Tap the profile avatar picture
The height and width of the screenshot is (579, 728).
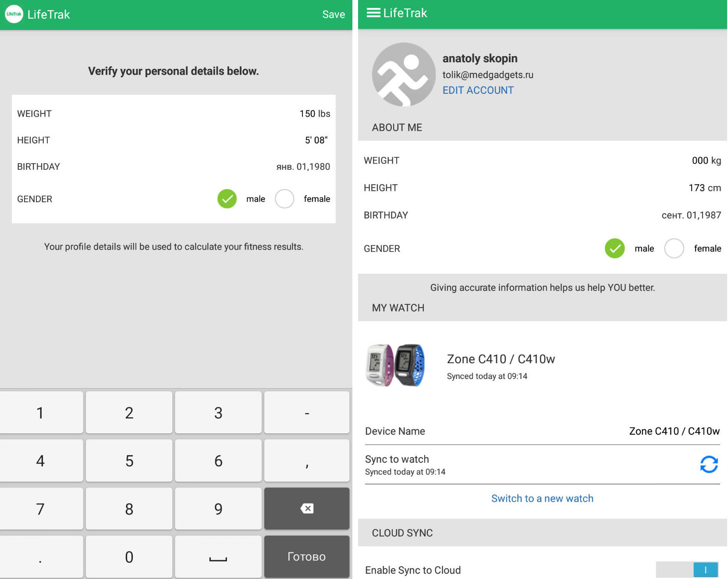point(404,75)
